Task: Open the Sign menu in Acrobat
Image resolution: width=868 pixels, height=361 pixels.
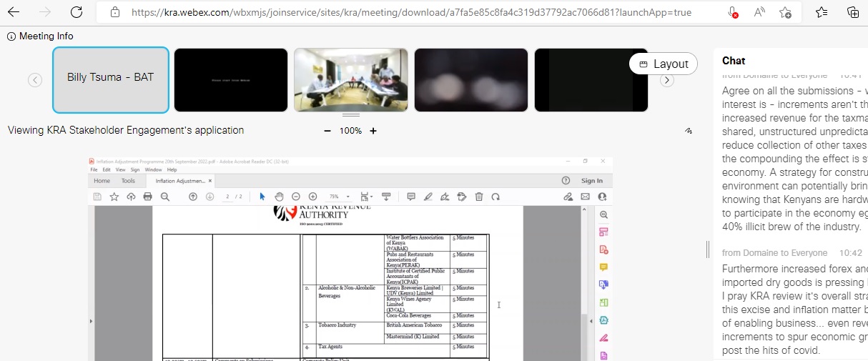Action: pyautogui.click(x=135, y=169)
